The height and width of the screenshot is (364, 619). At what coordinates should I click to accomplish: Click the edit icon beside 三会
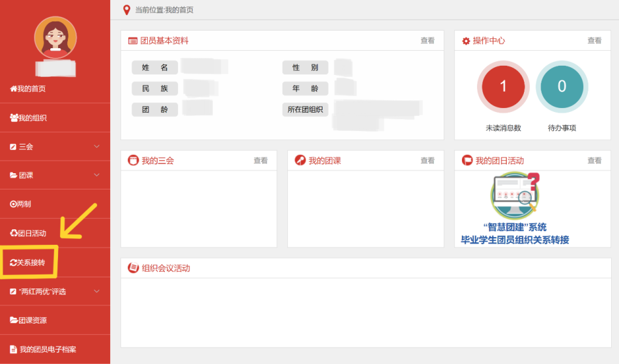(13, 147)
